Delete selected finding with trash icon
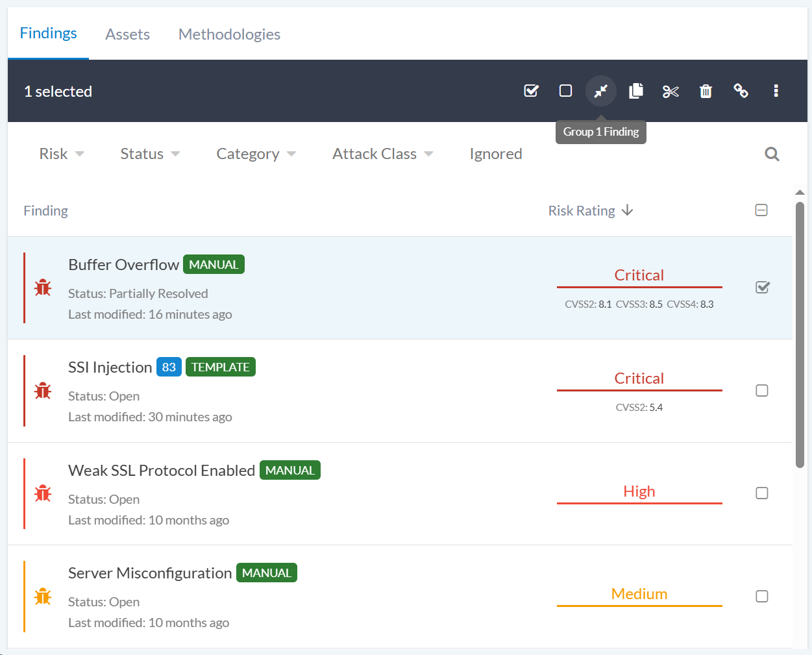The image size is (812, 655). click(x=706, y=92)
